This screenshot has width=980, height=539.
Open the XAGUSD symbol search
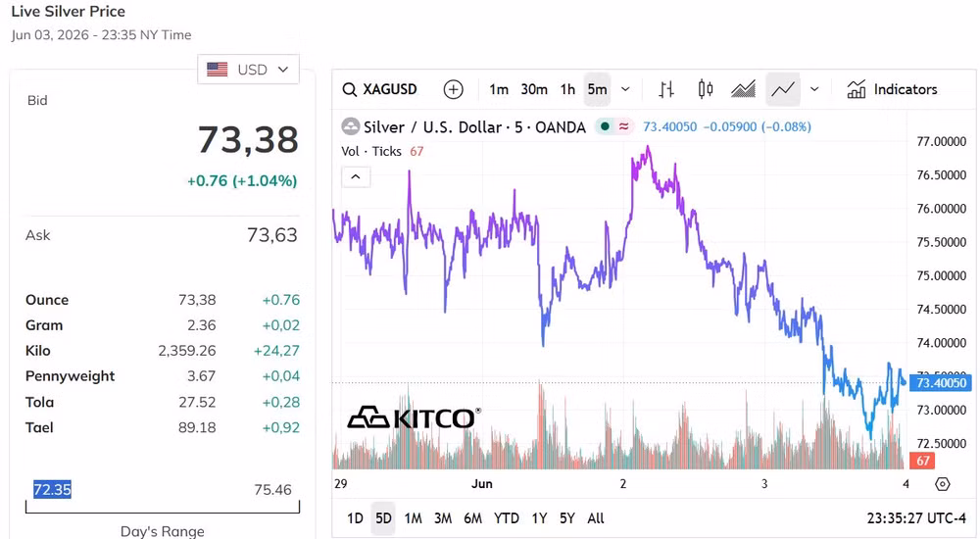click(x=379, y=89)
